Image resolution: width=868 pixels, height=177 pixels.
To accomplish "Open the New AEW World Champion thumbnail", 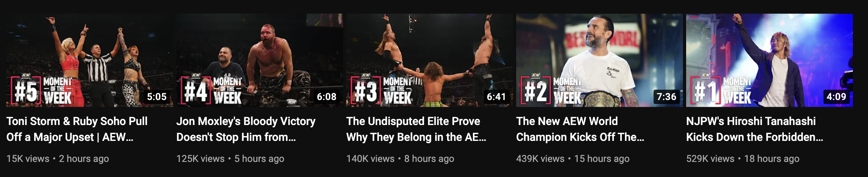I will tap(600, 60).
